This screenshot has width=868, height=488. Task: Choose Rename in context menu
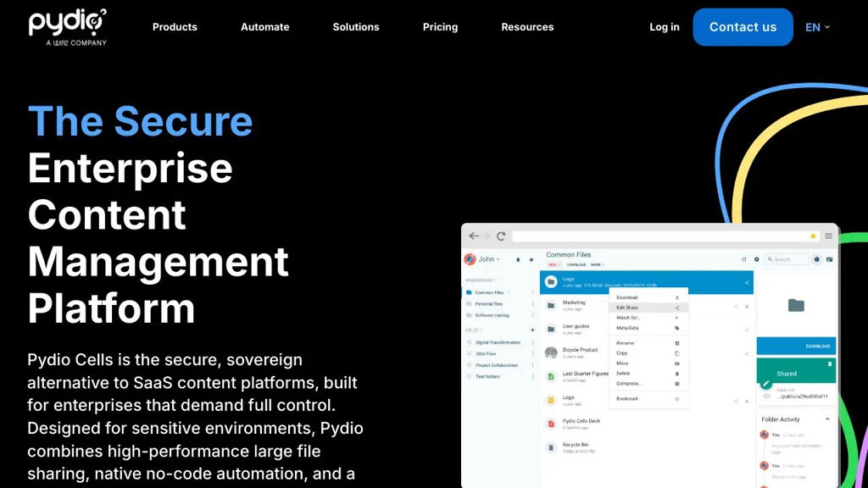[648, 343]
